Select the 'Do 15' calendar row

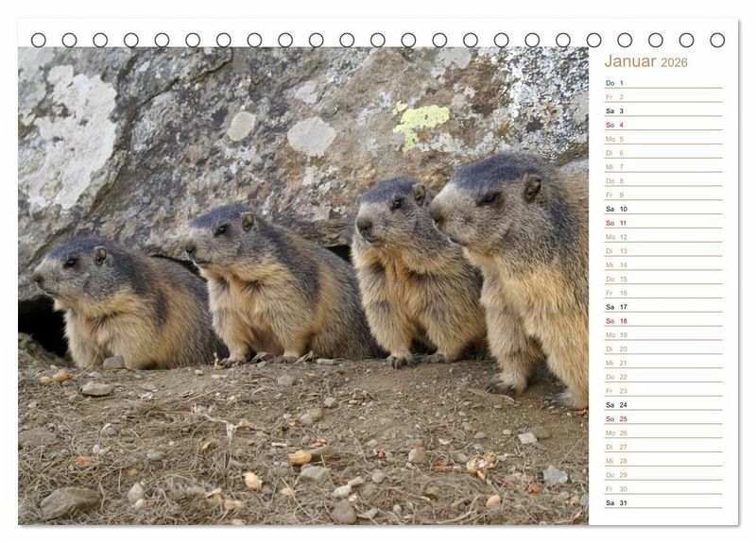click(663, 279)
